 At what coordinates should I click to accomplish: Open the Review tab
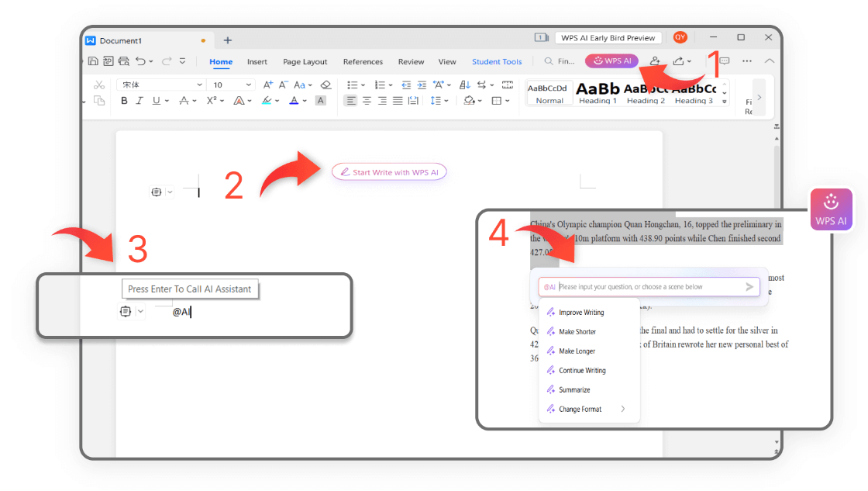click(x=411, y=61)
